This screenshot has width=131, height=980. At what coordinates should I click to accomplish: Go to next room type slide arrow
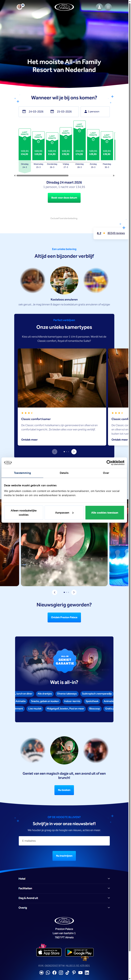[x=74, y=451]
